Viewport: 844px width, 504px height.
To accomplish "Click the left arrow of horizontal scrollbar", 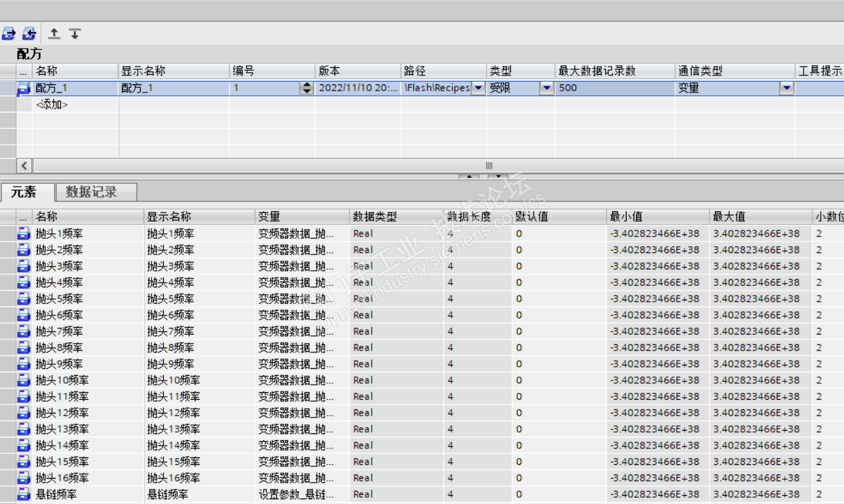I will [24, 166].
